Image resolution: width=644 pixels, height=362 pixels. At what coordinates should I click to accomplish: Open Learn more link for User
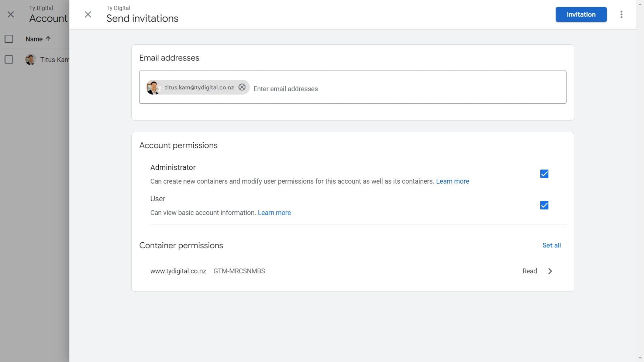click(274, 213)
